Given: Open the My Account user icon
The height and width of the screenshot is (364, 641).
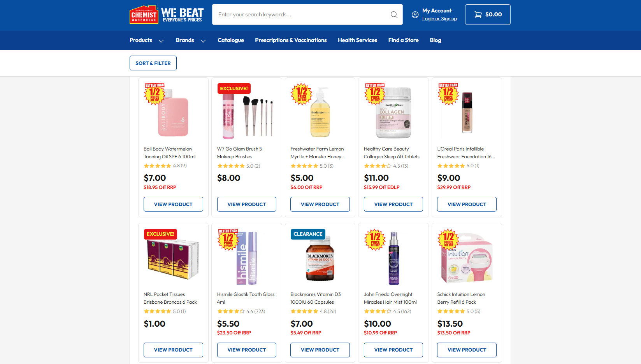Looking at the screenshot, I should (x=415, y=14).
